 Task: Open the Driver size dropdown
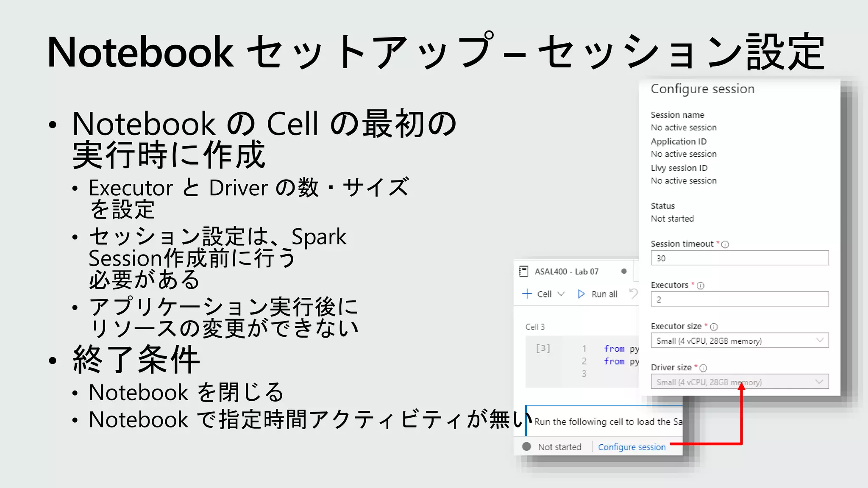(740, 382)
